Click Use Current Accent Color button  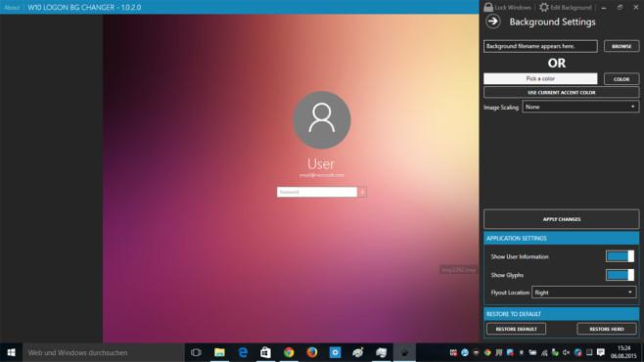[x=562, y=92]
